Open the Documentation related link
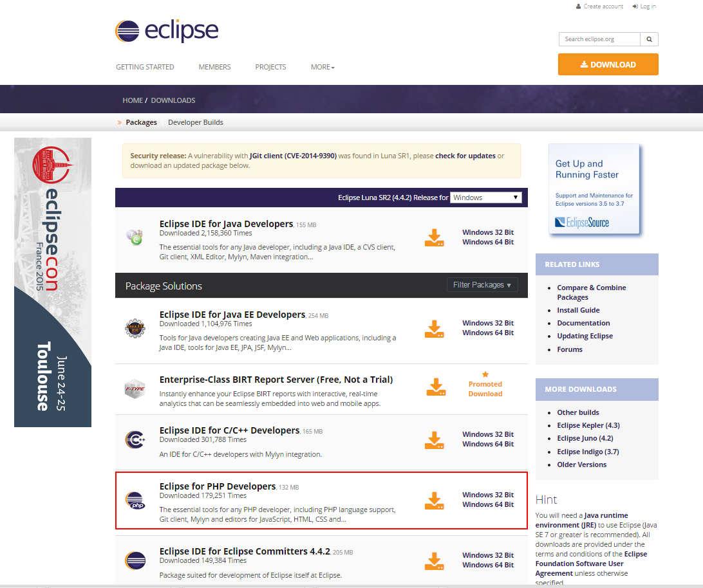703x588 pixels. (583, 323)
